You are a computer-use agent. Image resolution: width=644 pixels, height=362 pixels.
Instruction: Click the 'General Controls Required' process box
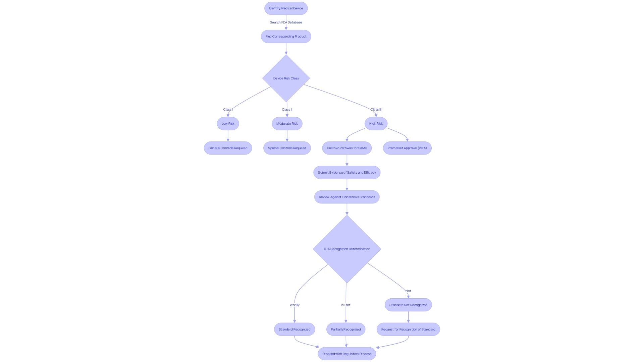click(x=227, y=147)
